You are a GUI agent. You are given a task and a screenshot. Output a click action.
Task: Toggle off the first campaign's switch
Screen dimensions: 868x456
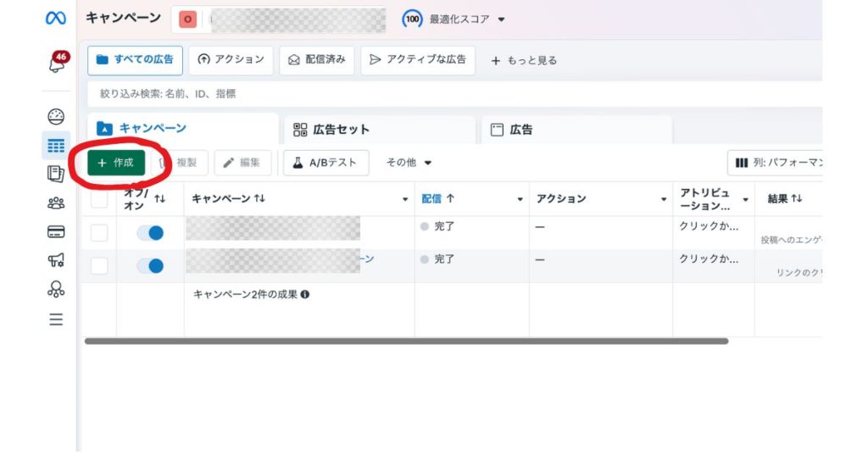(x=150, y=233)
